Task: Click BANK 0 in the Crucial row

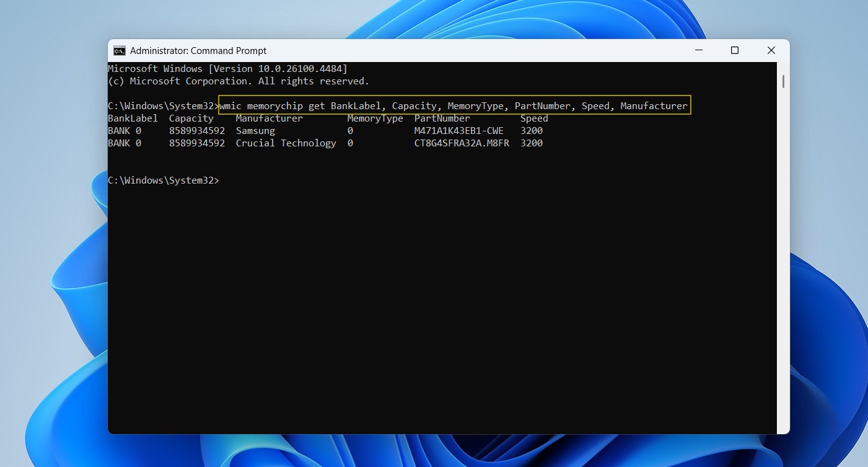Action: pos(125,143)
